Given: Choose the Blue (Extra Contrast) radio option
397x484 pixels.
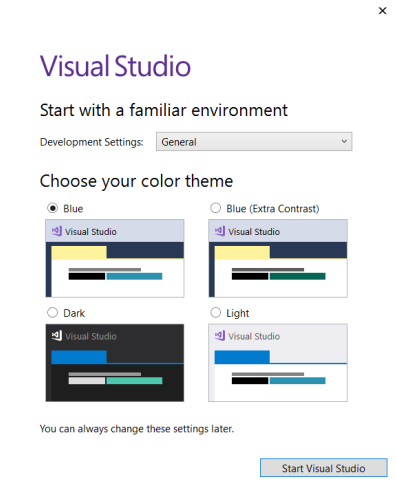Looking at the screenshot, I should [215, 208].
